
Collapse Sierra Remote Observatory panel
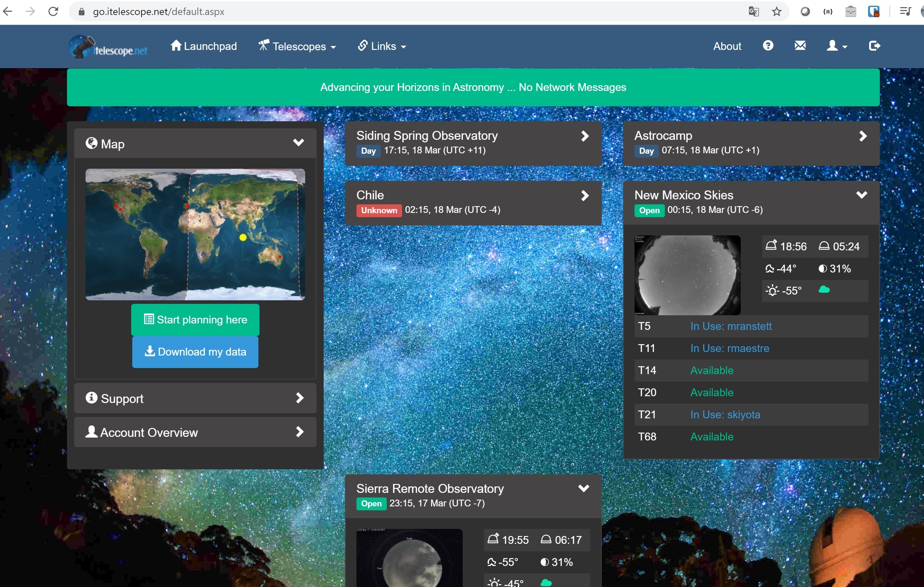pyautogui.click(x=584, y=488)
